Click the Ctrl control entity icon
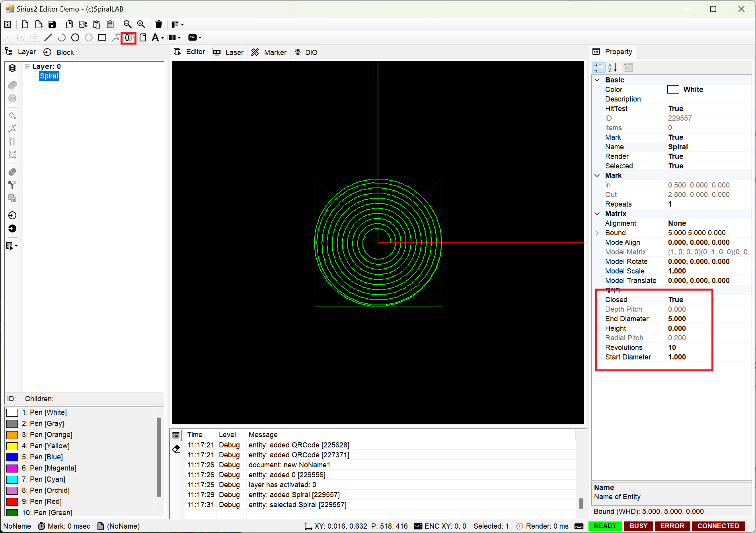756x533 pixels. coord(193,37)
